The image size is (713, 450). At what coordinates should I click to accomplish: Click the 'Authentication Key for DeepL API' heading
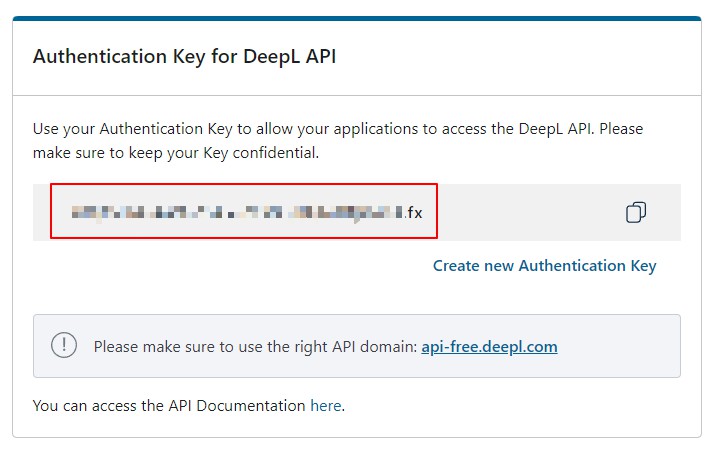[x=185, y=57]
